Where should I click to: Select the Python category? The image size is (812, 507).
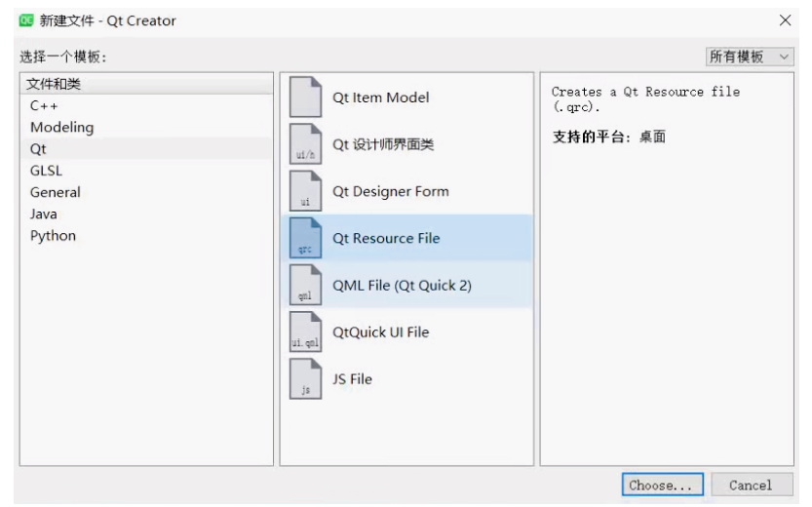tap(146, 236)
